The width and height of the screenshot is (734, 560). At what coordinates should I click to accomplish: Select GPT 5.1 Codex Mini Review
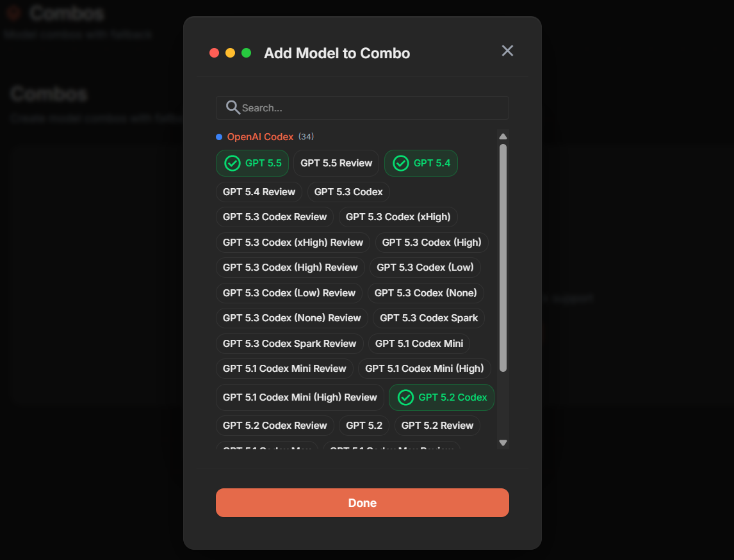click(x=284, y=369)
